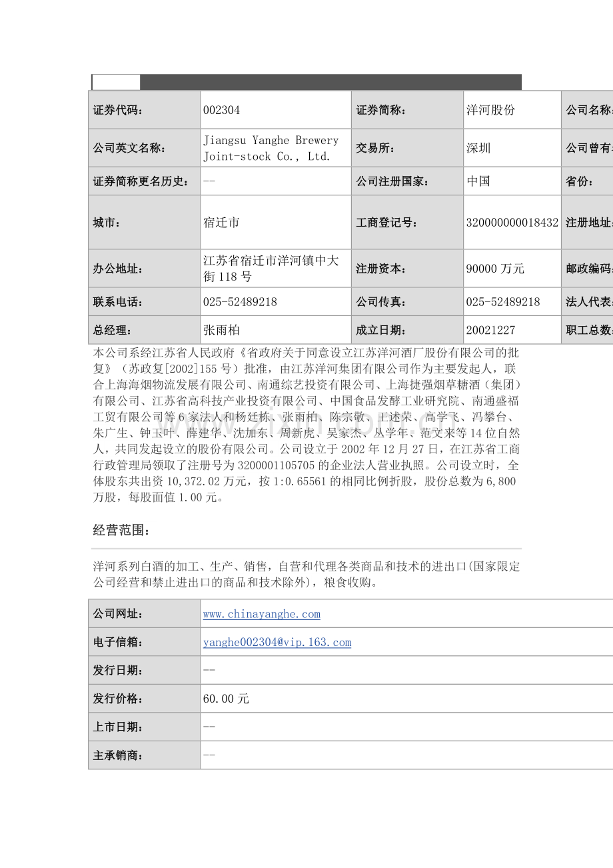
Task: Click the 工商登记号 label cell
Action: point(407,223)
